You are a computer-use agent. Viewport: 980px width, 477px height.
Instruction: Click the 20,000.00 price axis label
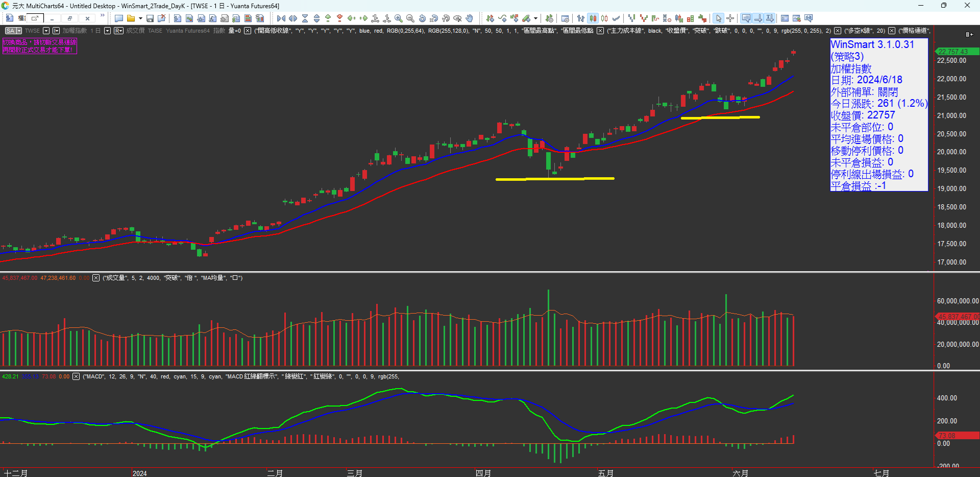coord(952,152)
